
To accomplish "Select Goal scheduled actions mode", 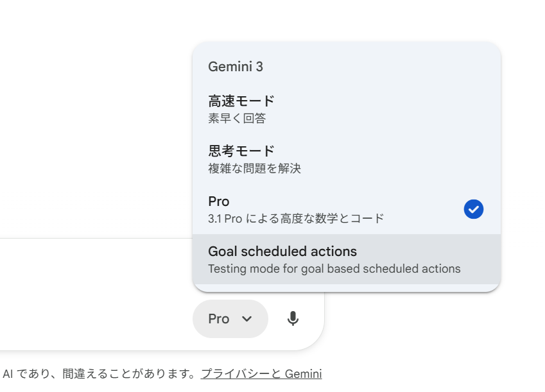I will coord(347,259).
